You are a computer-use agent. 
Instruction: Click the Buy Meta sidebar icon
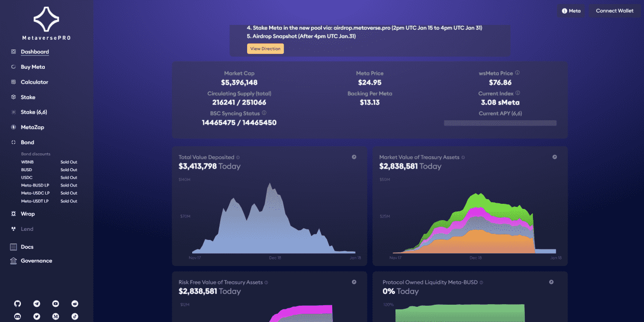(x=14, y=67)
